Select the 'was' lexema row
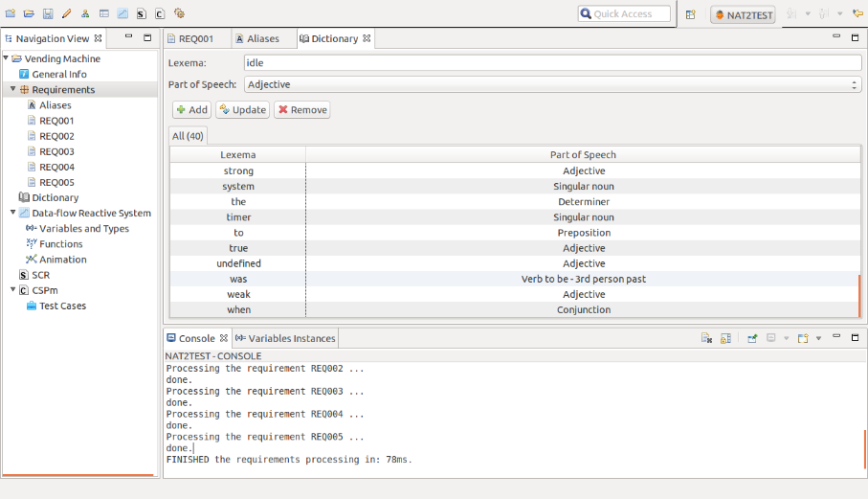The width and height of the screenshot is (868, 499). click(x=515, y=279)
